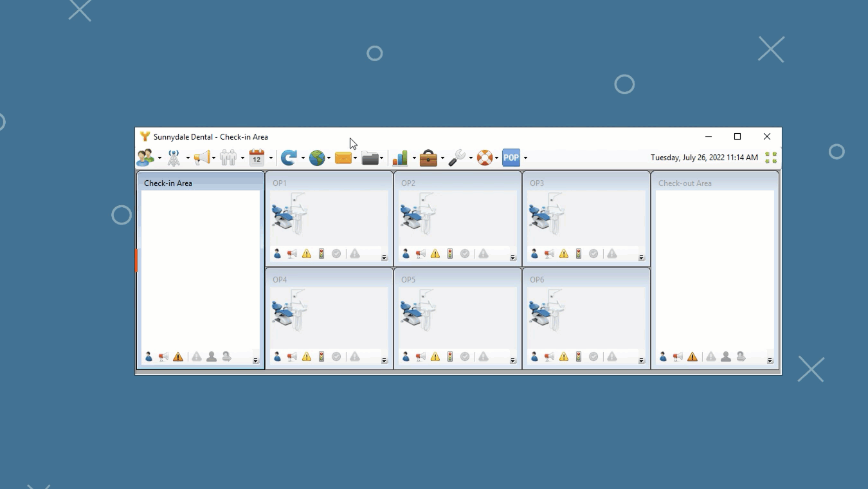This screenshot has height=489, width=868.
Task: Click the life preserver help icon
Action: tap(485, 158)
